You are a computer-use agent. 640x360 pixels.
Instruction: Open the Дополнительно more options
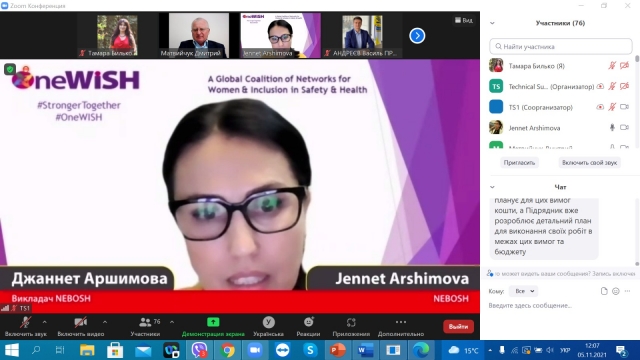coord(401,327)
